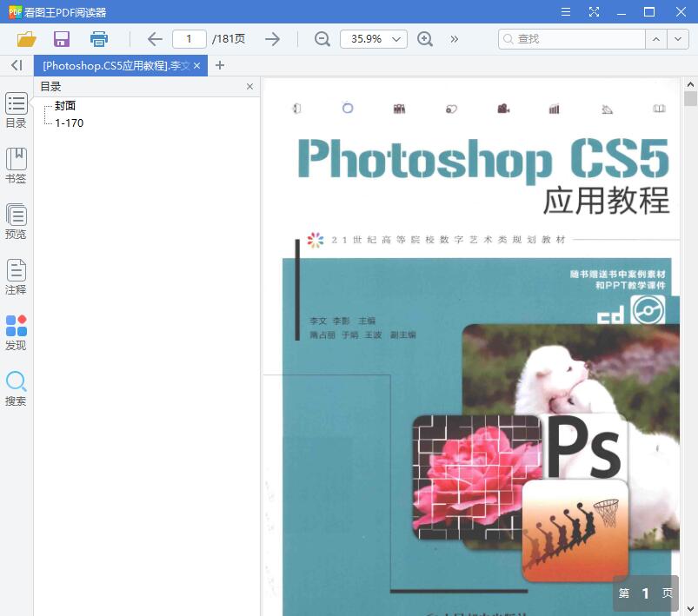The width and height of the screenshot is (698, 616).
Task: Click the 查找 search field
Action: (x=572, y=39)
